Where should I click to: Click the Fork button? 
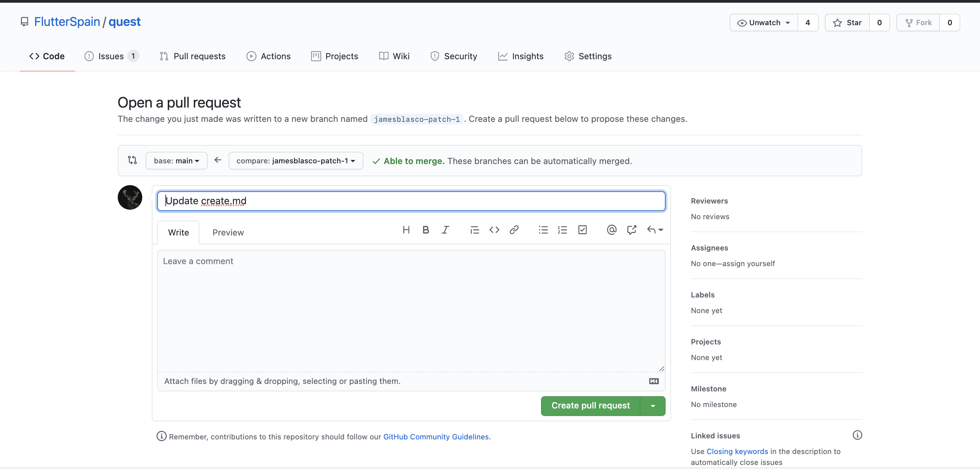pos(918,22)
